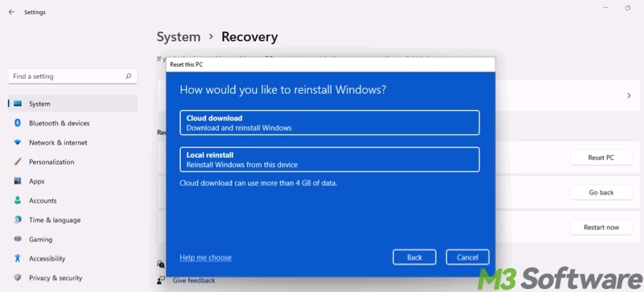Click the "Cloud download can use more than 4 GB" note
The width and height of the screenshot is (644, 292).
point(258,183)
